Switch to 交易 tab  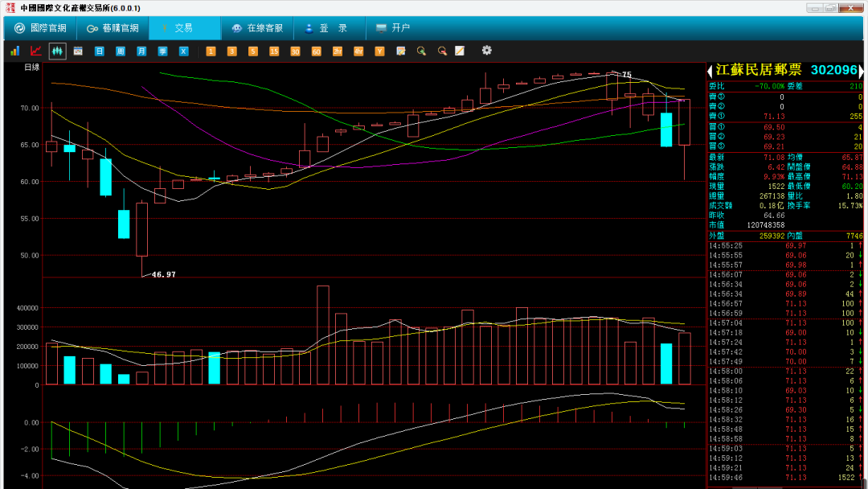184,28
